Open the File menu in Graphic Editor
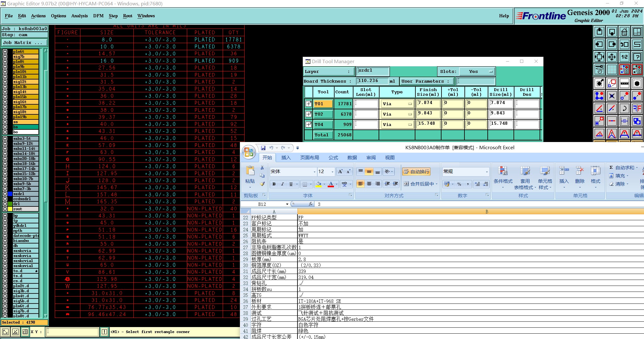 (x=9, y=16)
